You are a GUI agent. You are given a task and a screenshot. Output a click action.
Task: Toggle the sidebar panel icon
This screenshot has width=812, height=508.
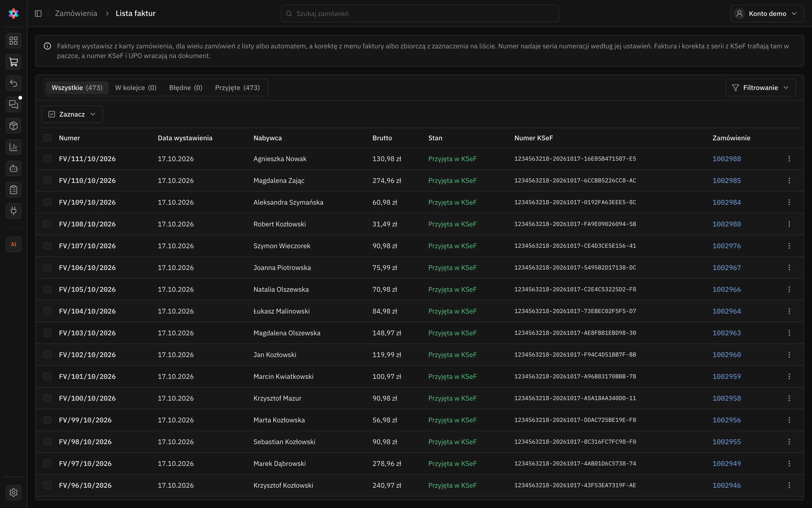click(38, 14)
